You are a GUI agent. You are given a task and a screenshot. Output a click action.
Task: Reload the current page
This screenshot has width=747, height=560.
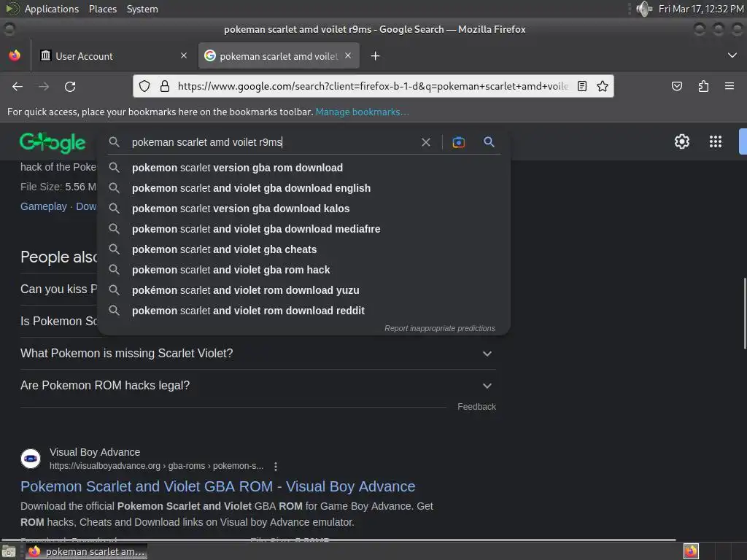pos(70,86)
